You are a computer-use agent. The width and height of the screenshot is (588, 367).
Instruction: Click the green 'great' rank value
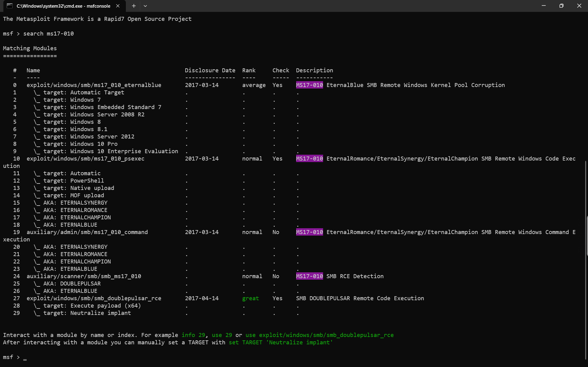pyautogui.click(x=251, y=298)
